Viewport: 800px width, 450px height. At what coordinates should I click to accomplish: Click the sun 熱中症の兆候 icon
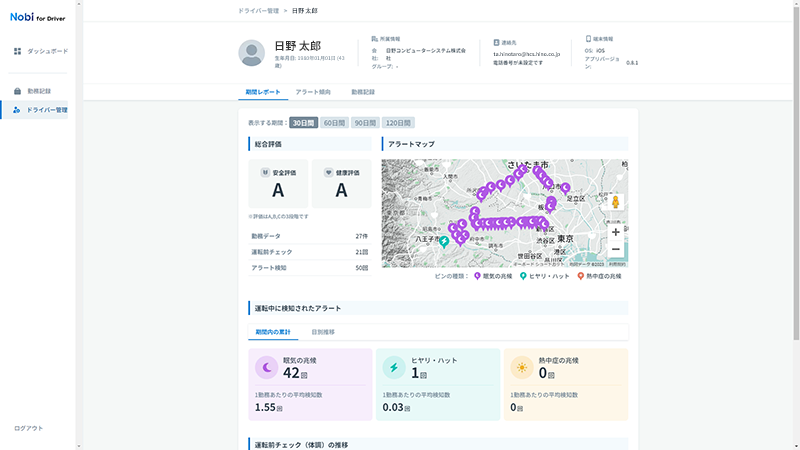pos(521,368)
